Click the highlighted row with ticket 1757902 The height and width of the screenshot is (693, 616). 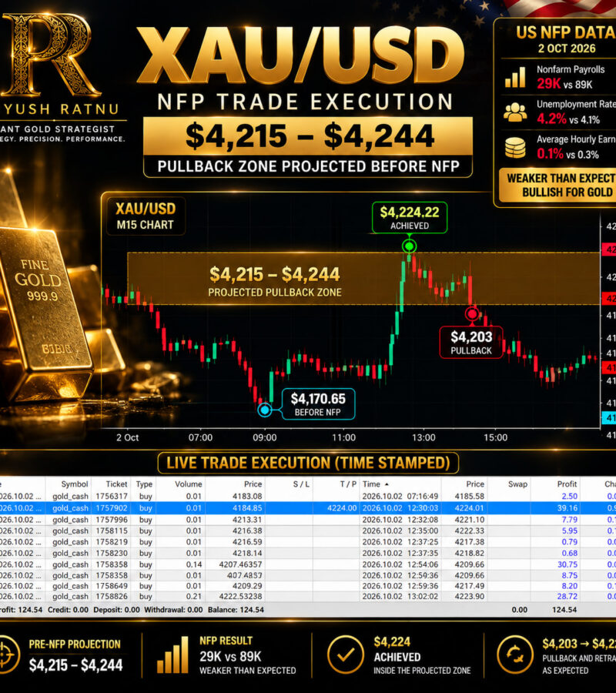308,508
